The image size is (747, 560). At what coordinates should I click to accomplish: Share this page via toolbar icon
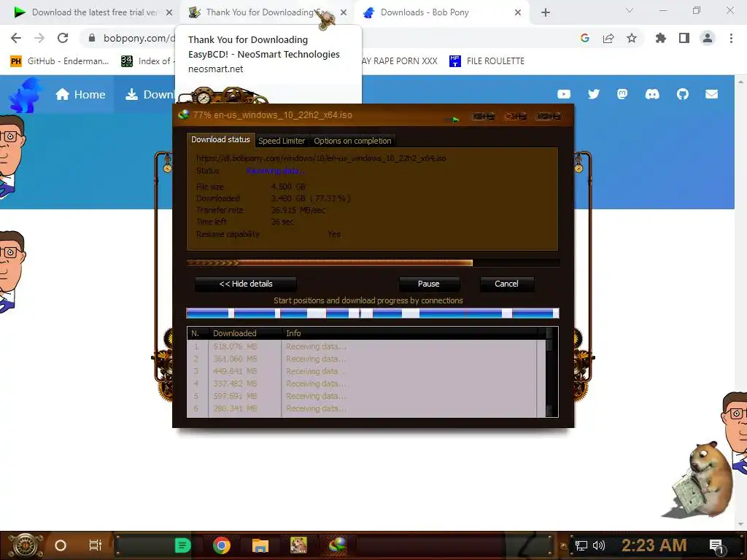tap(608, 38)
